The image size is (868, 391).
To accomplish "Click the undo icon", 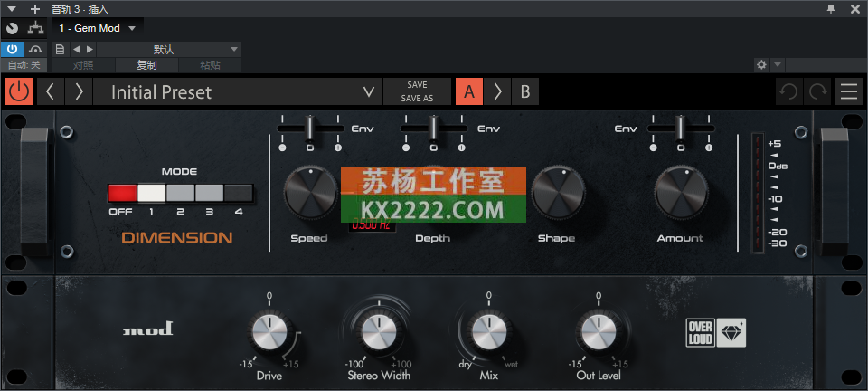I will [x=788, y=91].
